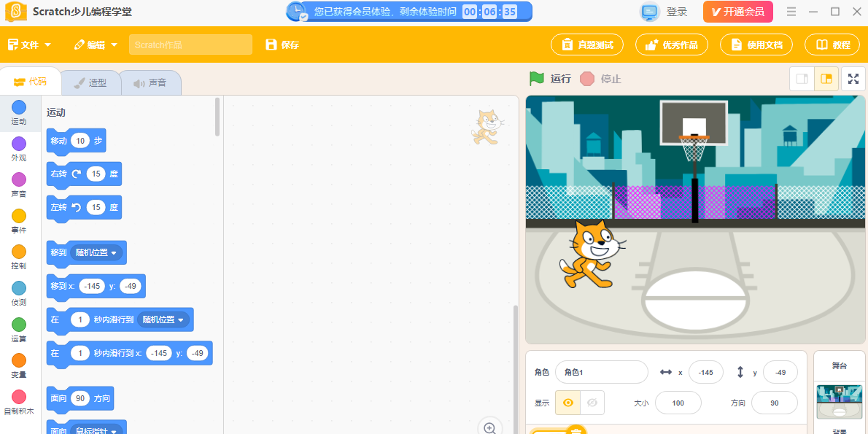Click the zoom-in magnifier on workspace
Screen dimensions: 868x434
click(x=489, y=427)
